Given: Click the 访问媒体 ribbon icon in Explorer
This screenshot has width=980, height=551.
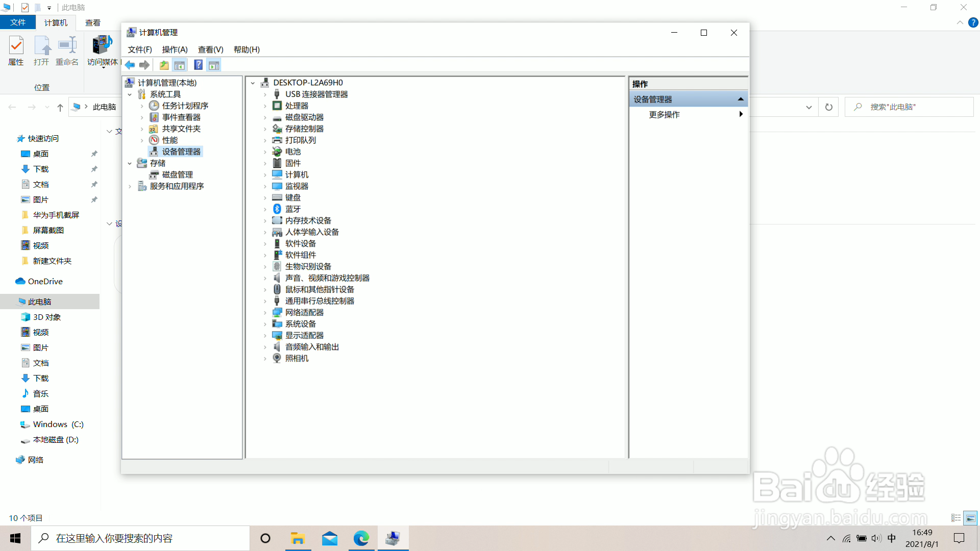Looking at the screenshot, I should [103, 51].
